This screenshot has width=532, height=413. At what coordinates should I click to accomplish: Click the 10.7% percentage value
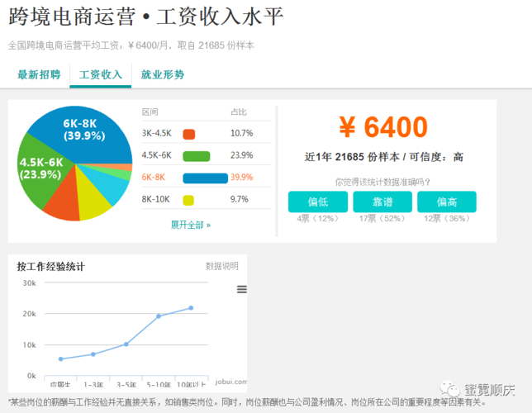tap(241, 133)
